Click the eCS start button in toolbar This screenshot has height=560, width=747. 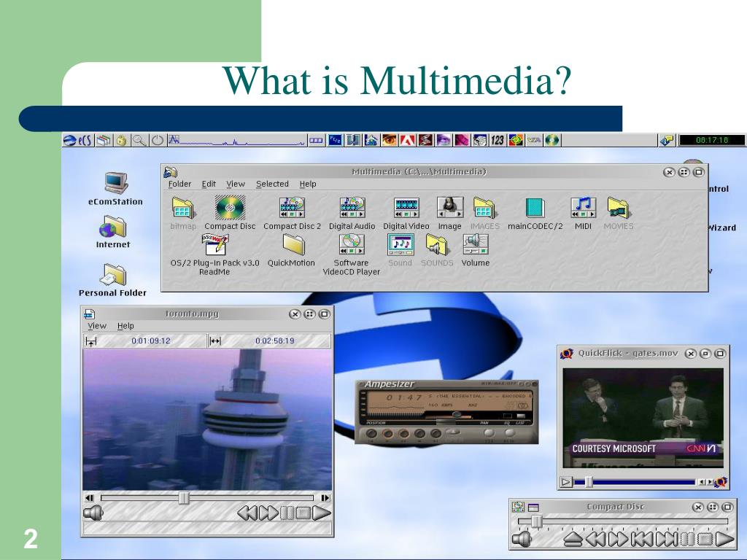[78, 140]
